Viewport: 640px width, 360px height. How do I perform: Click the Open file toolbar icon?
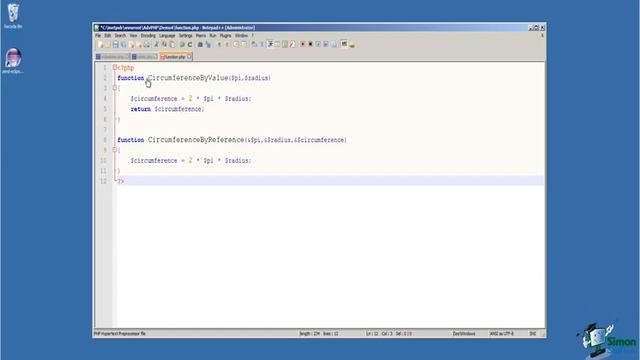coord(107,44)
